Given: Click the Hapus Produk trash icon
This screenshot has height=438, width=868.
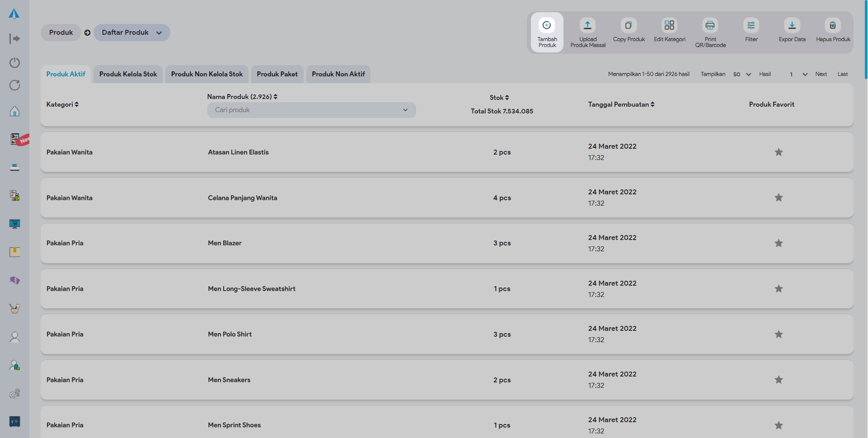Looking at the screenshot, I should coord(833,25).
